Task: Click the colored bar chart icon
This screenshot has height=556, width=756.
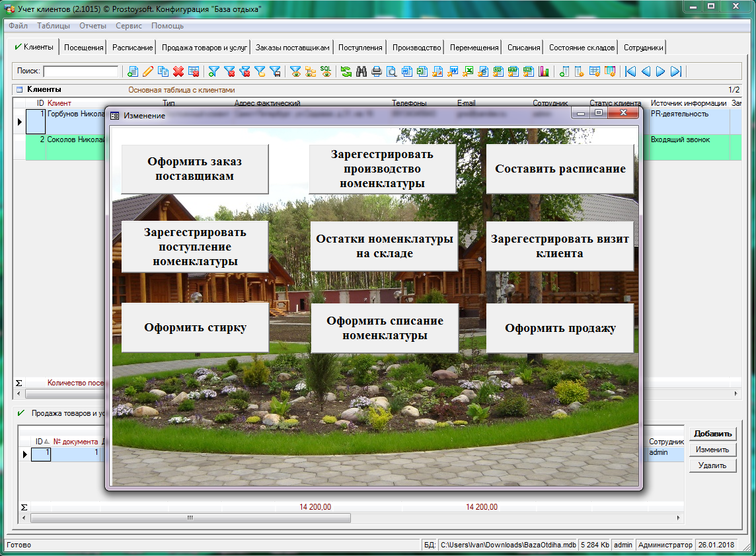Action: tap(544, 71)
